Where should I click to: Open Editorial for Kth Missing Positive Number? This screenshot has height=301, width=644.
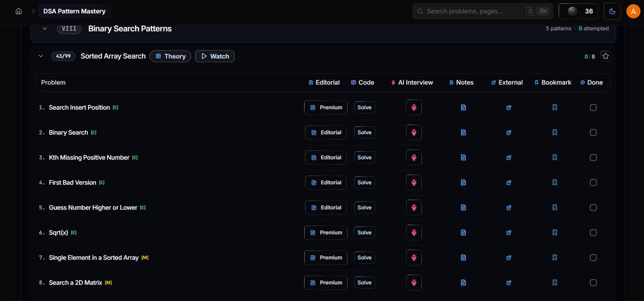tap(326, 157)
